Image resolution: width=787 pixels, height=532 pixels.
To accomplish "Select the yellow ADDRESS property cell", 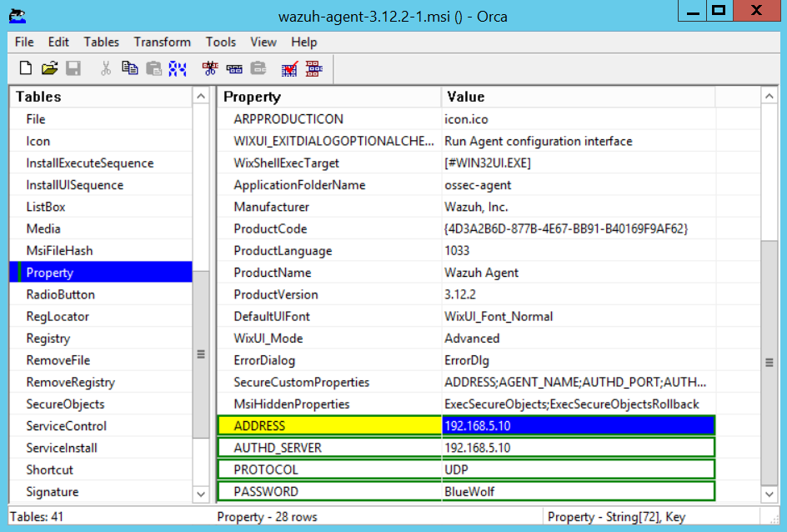I will (329, 425).
